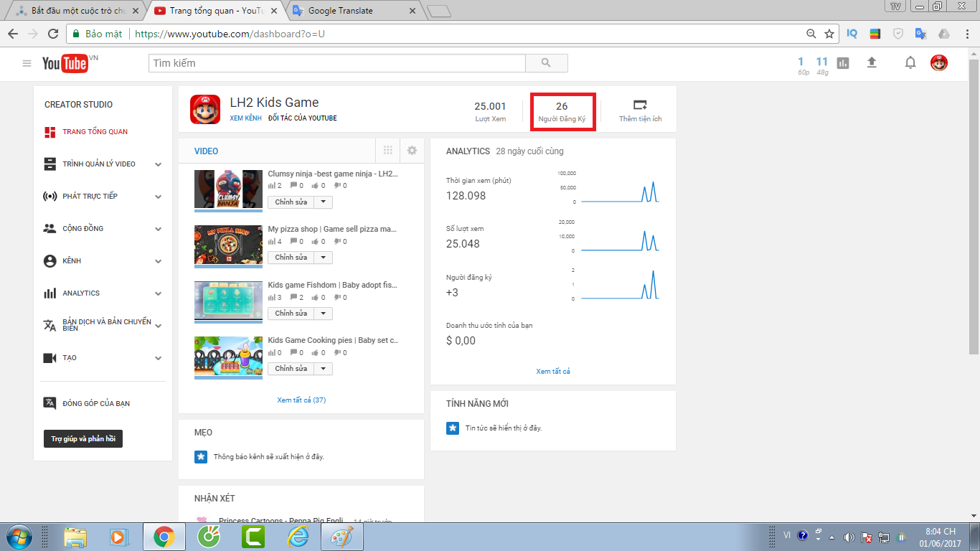
Task: Open Xem tất cả (37) videos link
Action: pyautogui.click(x=301, y=400)
